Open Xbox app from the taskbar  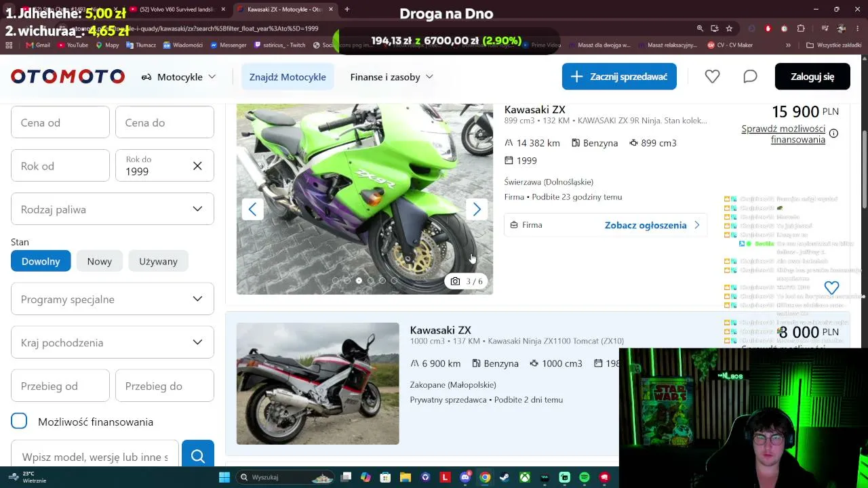tap(525, 477)
